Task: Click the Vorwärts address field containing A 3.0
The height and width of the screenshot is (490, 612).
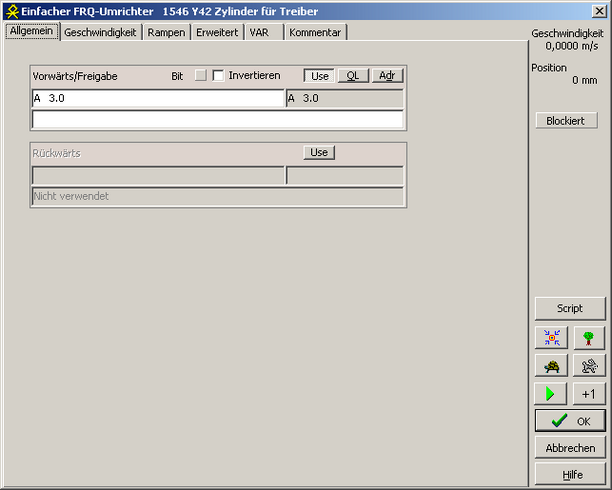Action: (x=158, y=99)
